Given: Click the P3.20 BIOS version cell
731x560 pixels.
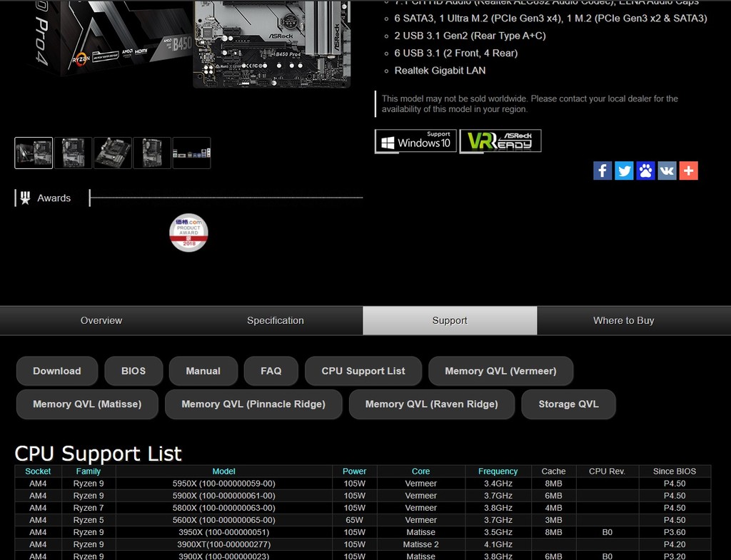Looking at the screenshot, I should click(x=675, y=556).
